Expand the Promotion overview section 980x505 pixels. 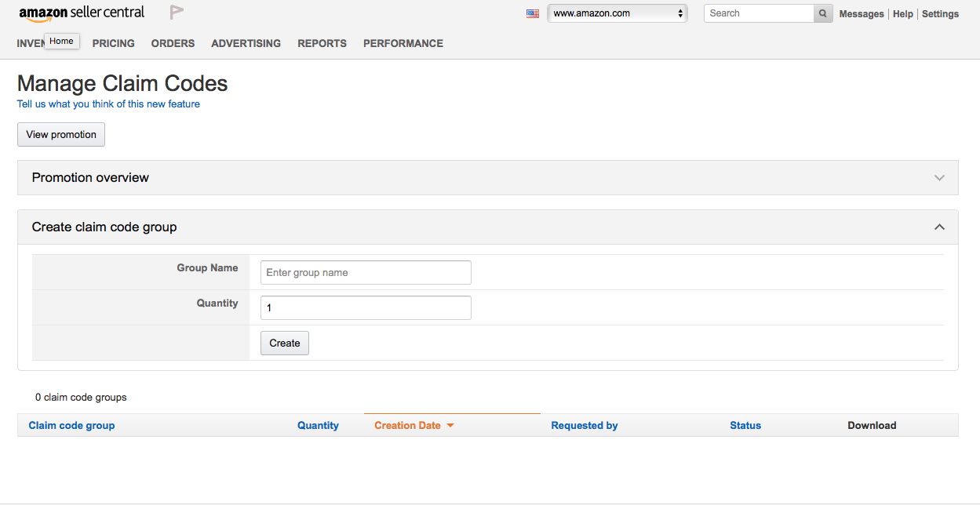(939, 178)
